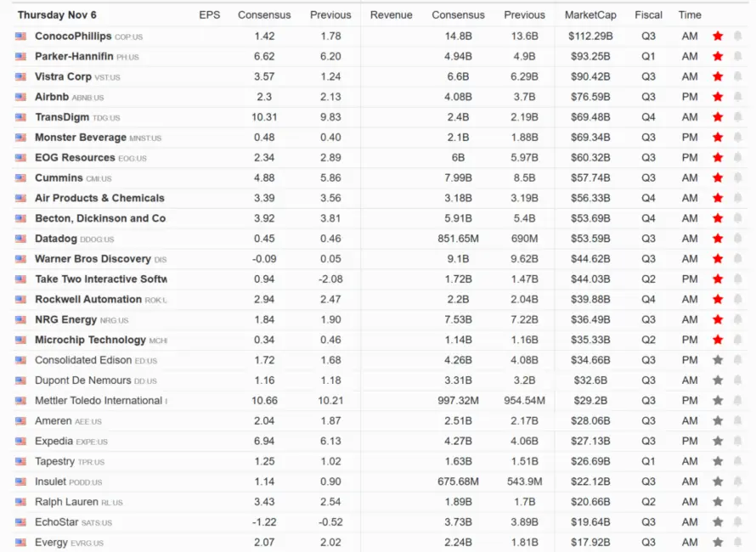The image size is (756, 552).
Task: Click the flag icon beside Tapestry
Action: tap(20, 461)
